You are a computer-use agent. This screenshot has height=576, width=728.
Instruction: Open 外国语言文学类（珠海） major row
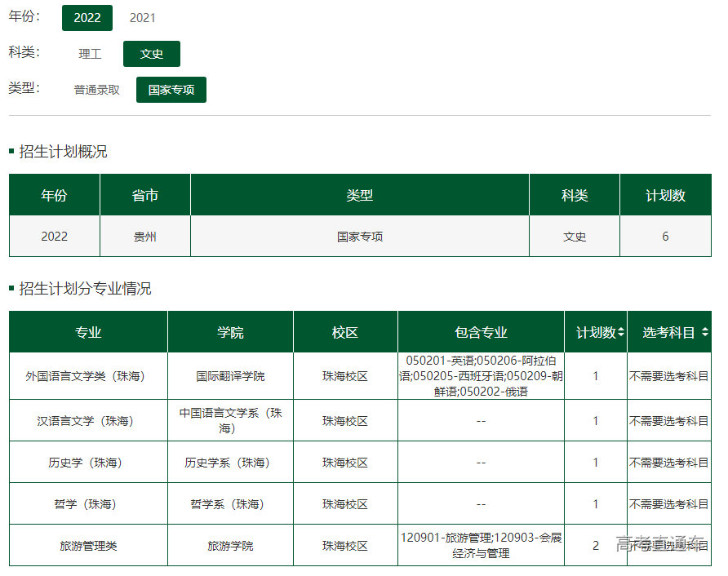88,376
